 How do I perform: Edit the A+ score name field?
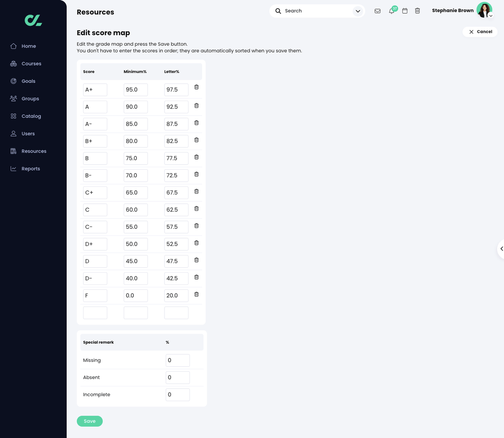click(x=95, y=90)
